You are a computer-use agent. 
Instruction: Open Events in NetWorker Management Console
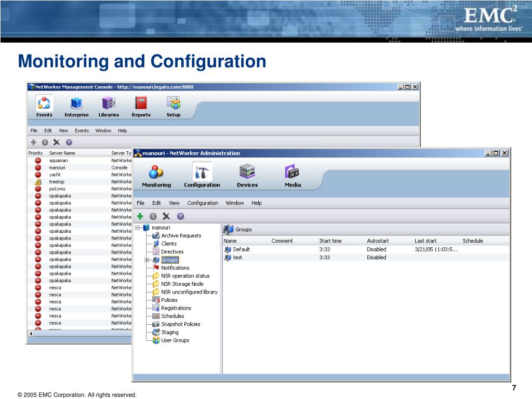44,106
